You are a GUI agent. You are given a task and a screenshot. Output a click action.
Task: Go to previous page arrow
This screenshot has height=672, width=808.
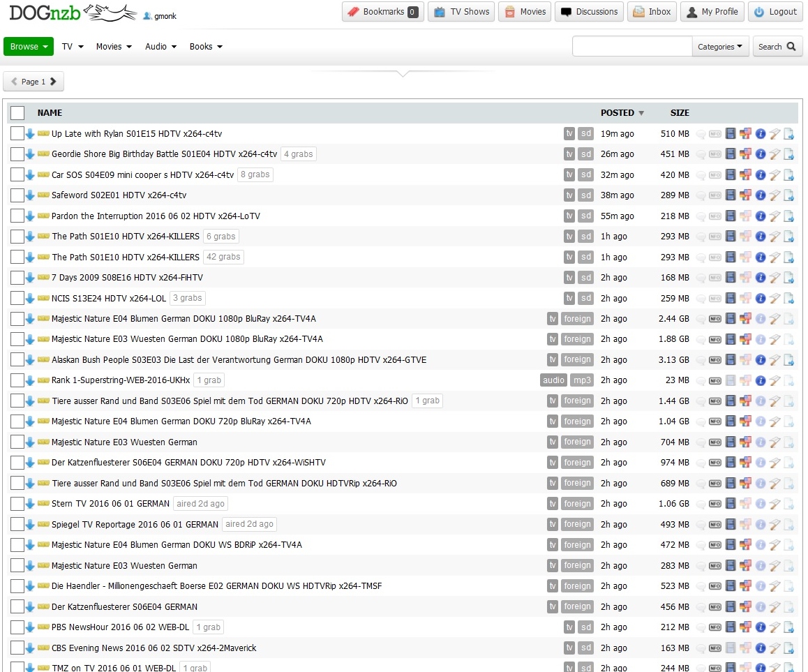tap(14, 82)
